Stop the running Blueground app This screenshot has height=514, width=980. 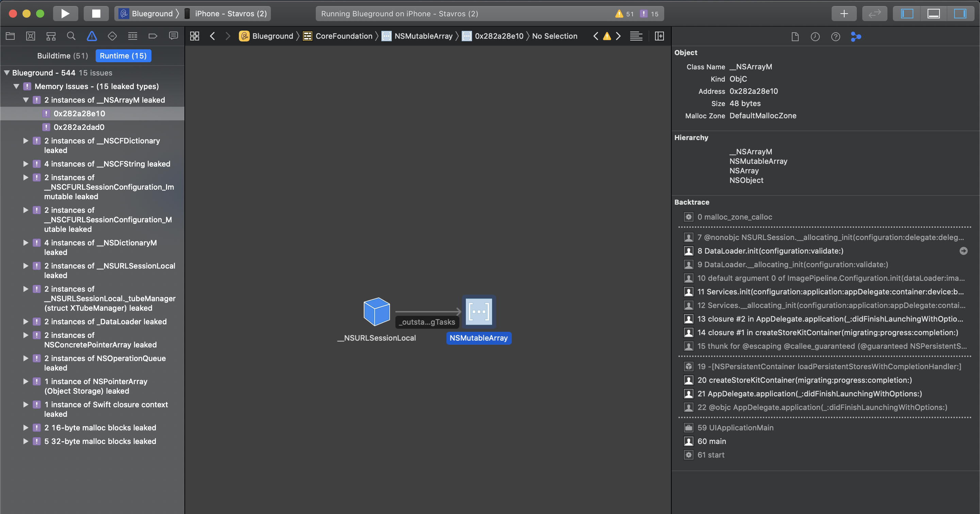point(96,13)
